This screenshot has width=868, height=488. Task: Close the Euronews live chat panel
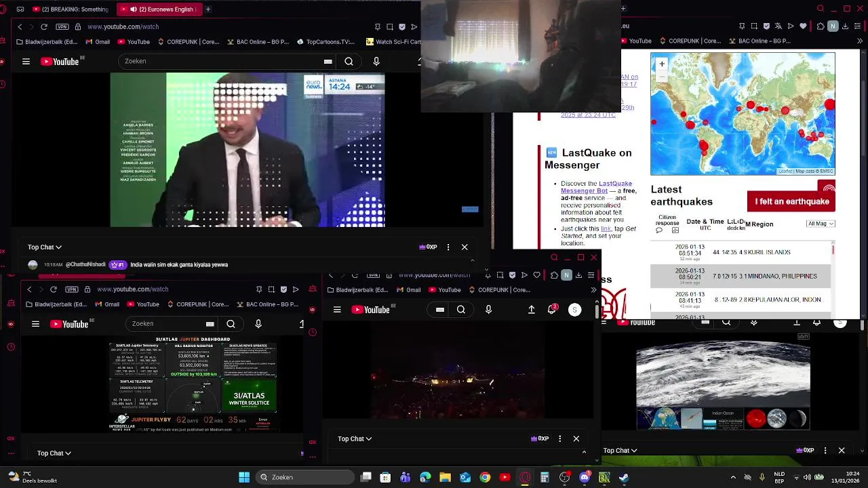pos(465,247)
